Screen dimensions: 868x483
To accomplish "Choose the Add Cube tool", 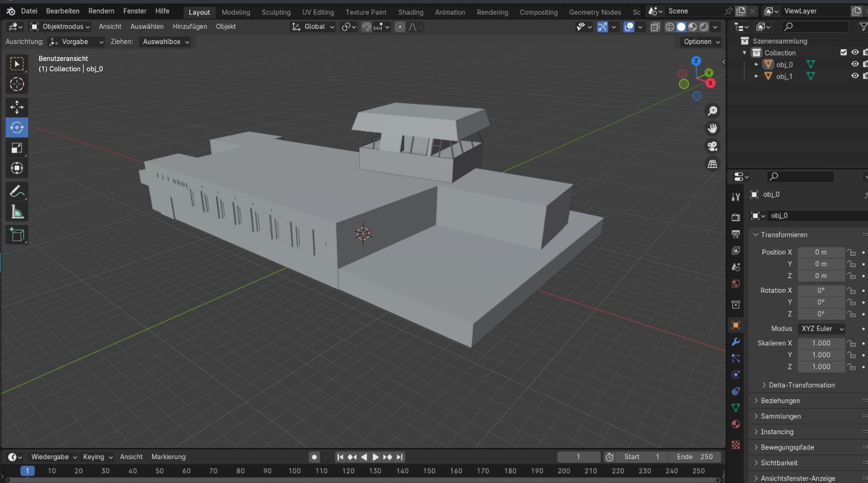I will pyautogui.click(x=17, y=235).
